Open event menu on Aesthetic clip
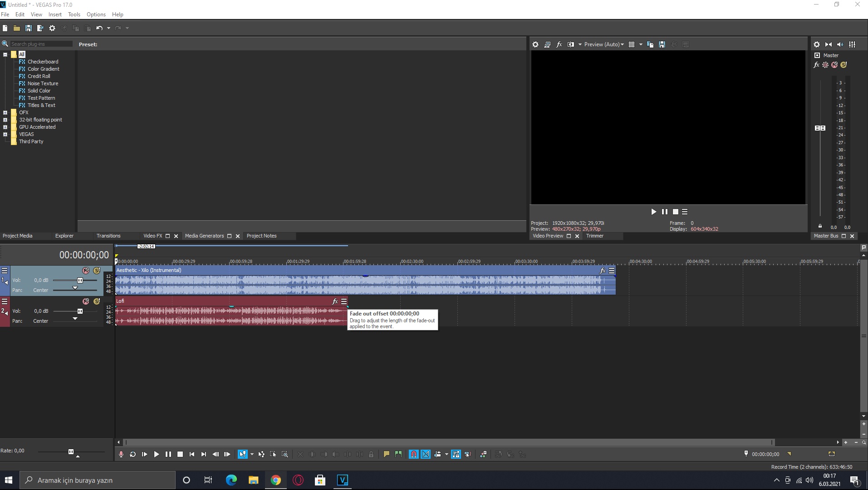 pyautogui.click(x=612, y=271)
